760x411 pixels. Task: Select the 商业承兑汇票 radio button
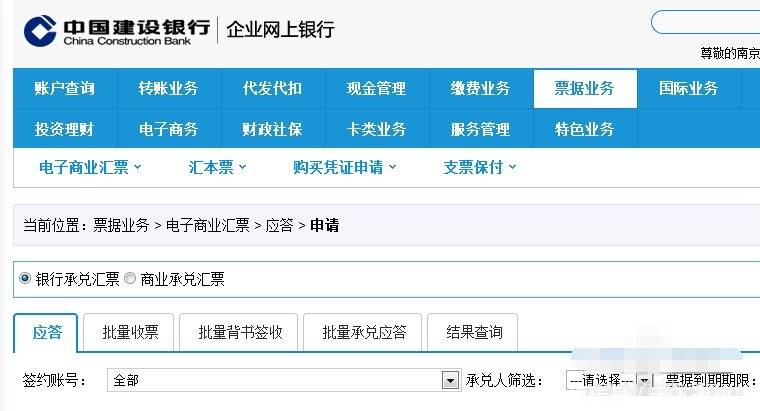point(130,278)
